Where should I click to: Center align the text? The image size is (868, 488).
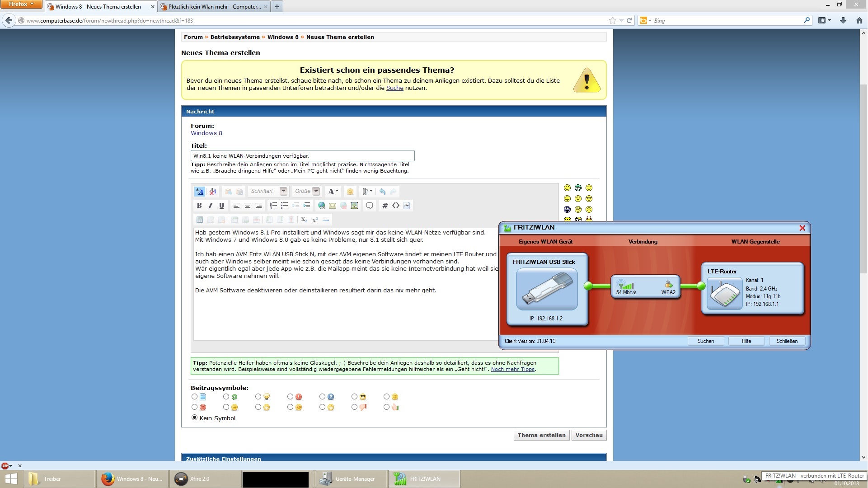coord(247,206)
